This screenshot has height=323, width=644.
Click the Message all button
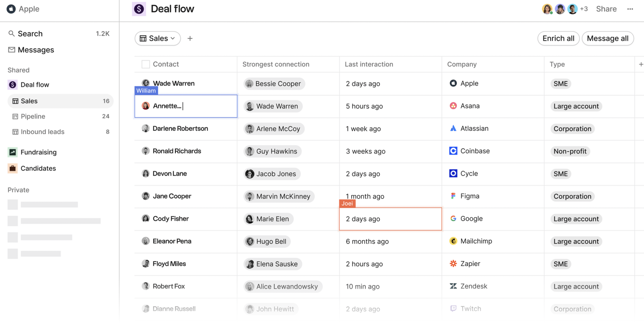coord(608,38)
